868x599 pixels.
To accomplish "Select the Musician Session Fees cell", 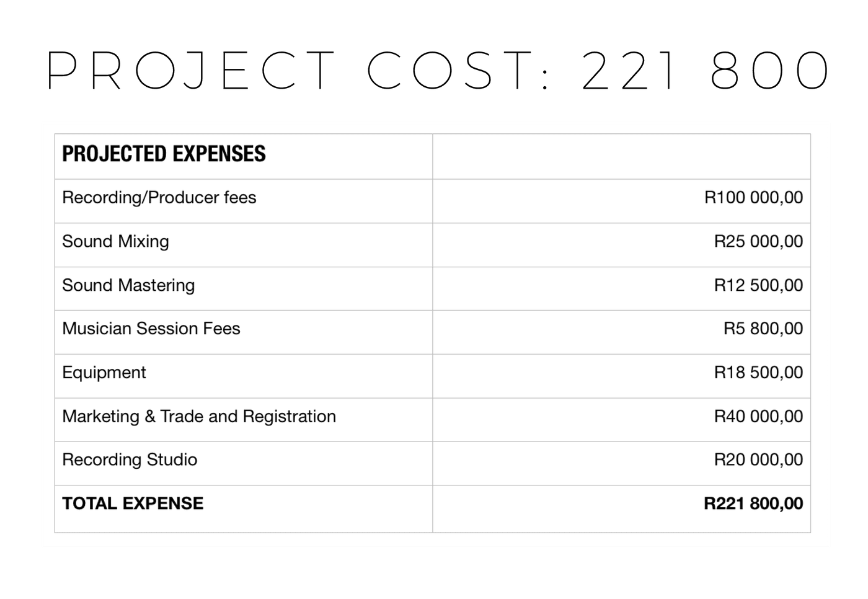I will pos(244,332).
